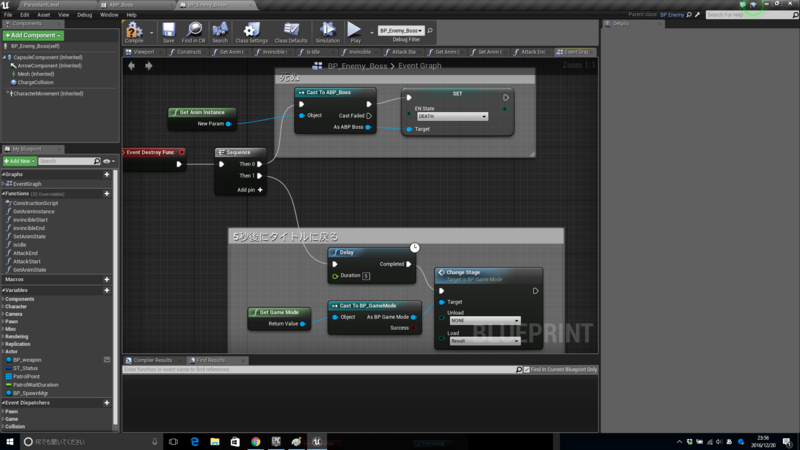This screenshot has height=450, width=800.
Task: Add a new function with Functions plus
Action: [107, 194]
